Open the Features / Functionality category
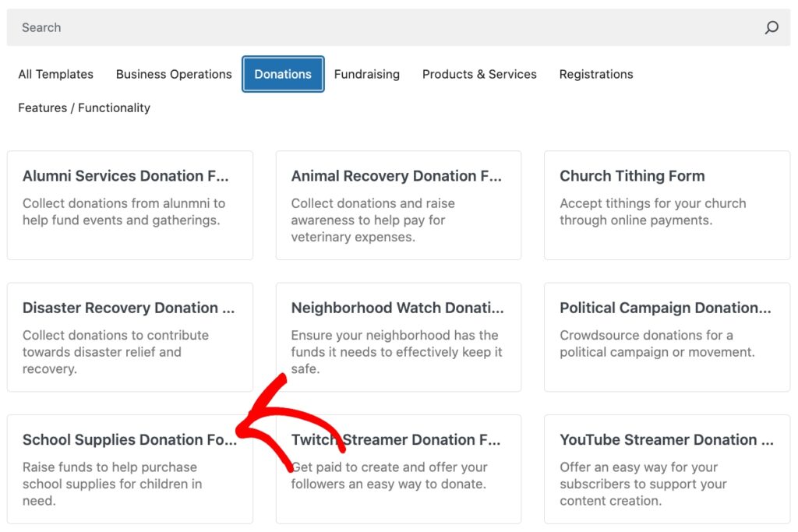The width and height of the screenshot is (798, 532). 83,107
